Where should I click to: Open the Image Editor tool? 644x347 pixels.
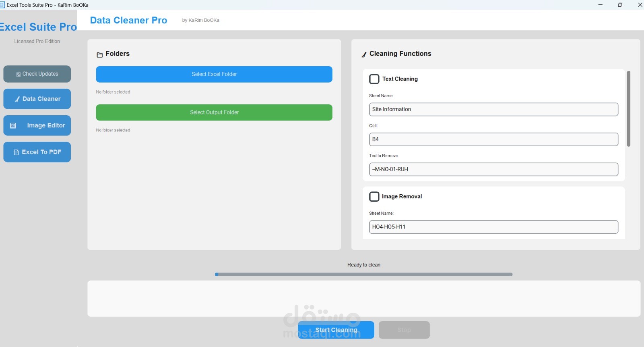[x=37, y=125]
